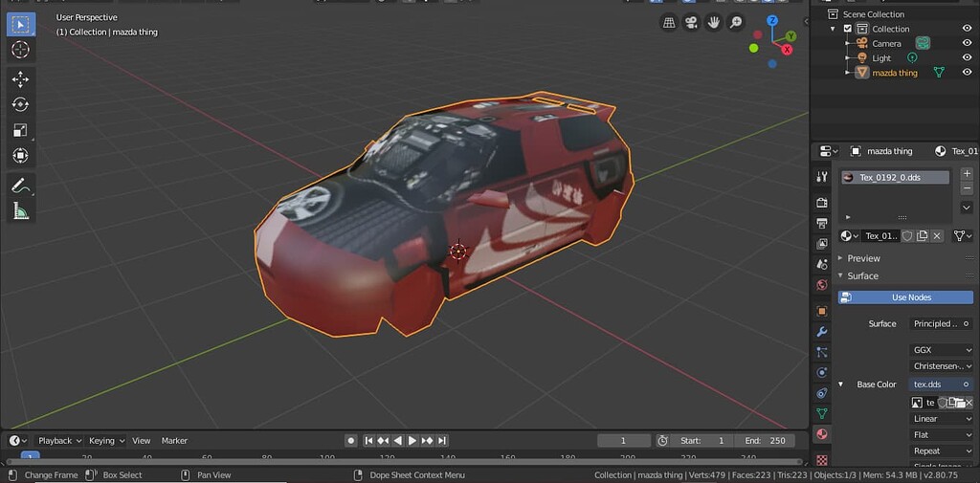980x483 pixels.
Task: Uncheck the Collection checkbox in outliner
Action: coord(848,29)
